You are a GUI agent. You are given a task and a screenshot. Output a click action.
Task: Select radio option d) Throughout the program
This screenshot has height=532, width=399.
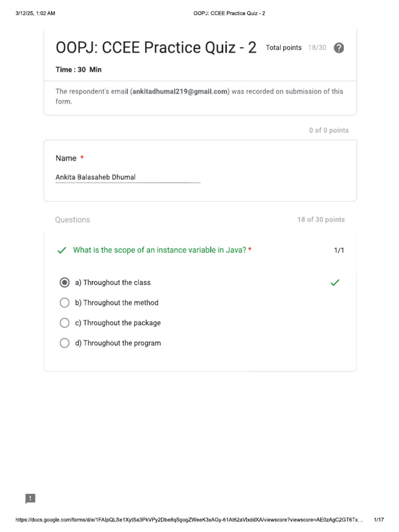coord(64,343)
